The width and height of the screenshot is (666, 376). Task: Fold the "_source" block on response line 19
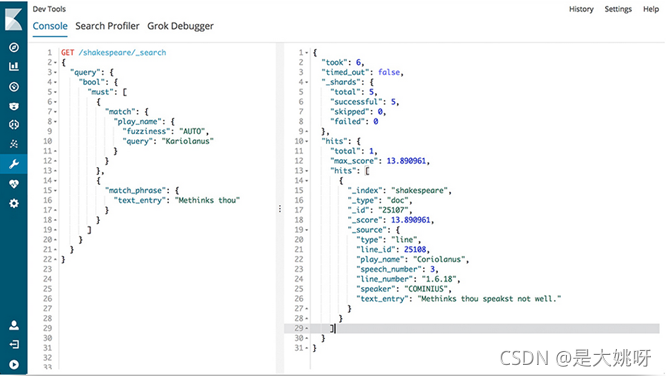coord(307,230)
